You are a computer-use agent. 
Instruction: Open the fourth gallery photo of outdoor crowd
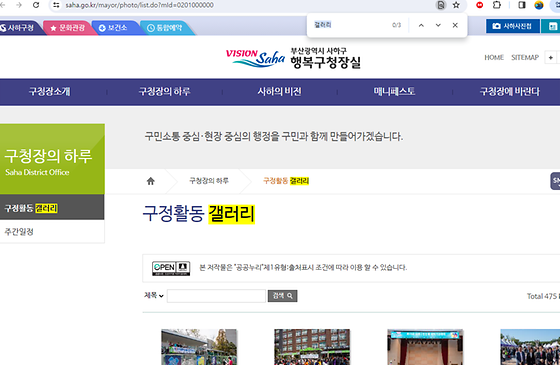530,347
